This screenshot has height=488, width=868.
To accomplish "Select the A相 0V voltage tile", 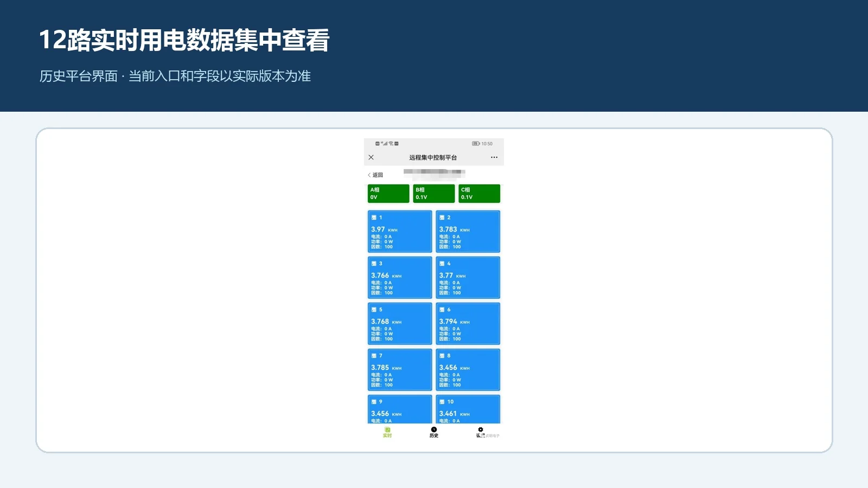I will [x=388, y=194].
